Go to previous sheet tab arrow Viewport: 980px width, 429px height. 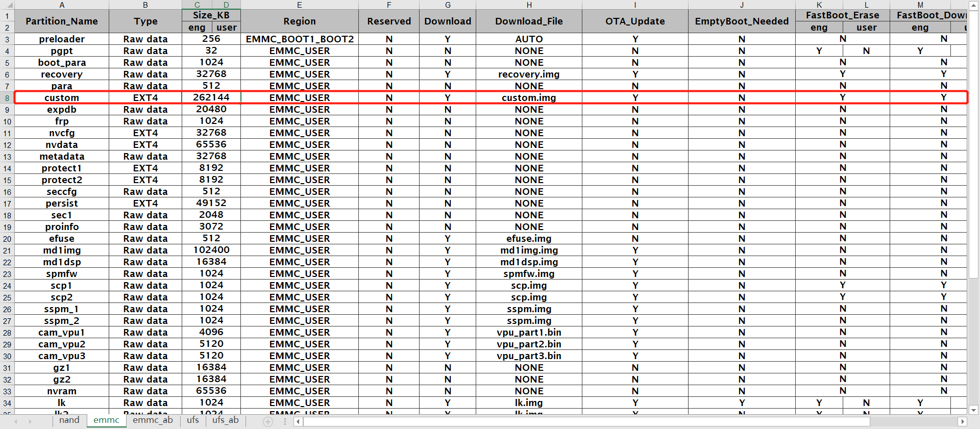[x=16, y=421]
